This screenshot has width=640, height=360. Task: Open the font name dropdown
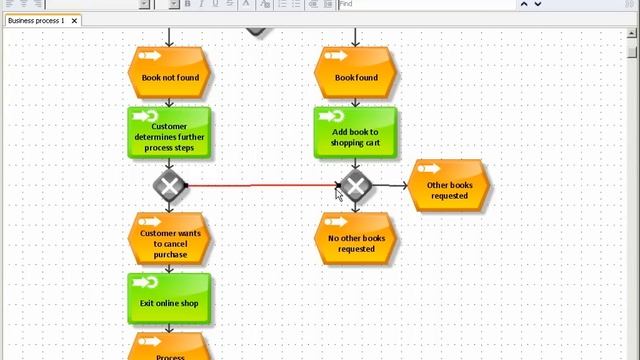144,4
